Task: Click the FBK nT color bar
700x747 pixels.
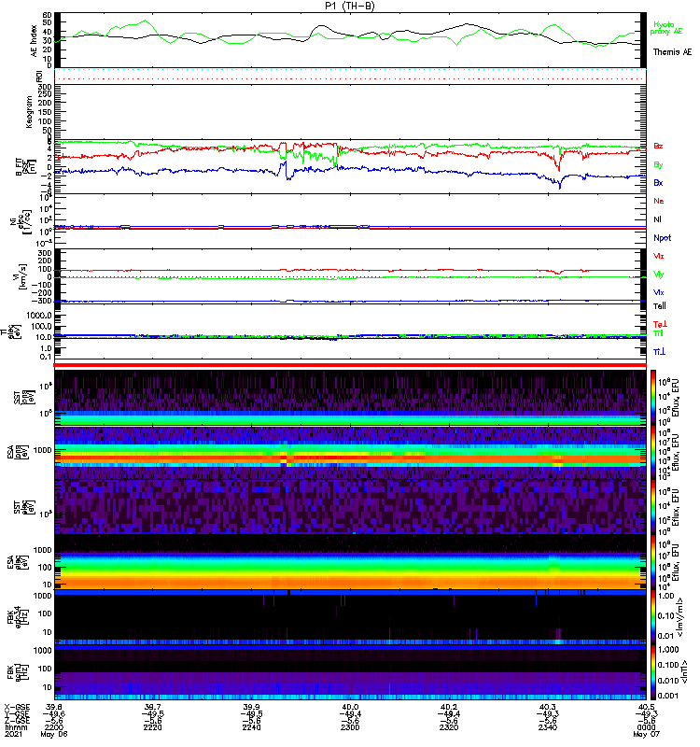Action: [x=653, y=671]
